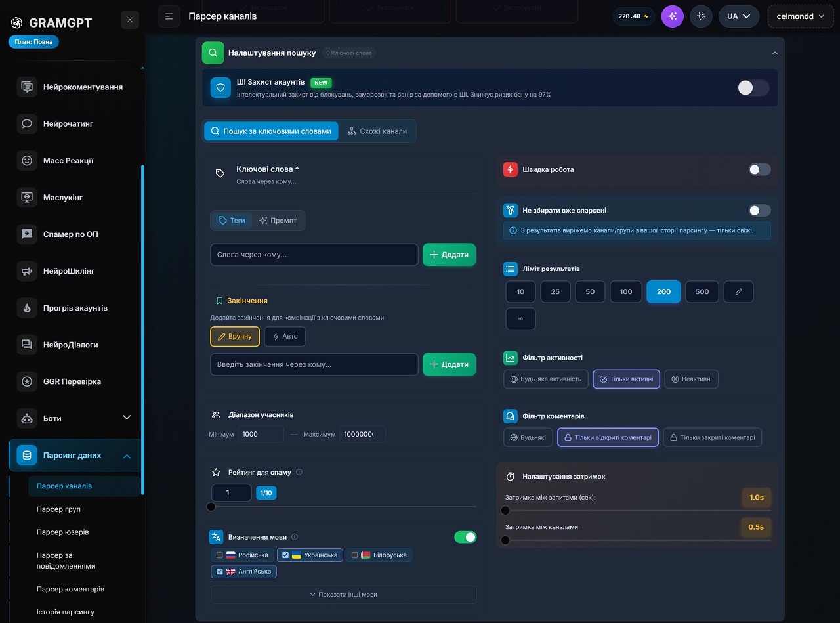The height and width of the screenshot is (623, 840).
Task: Enable the ШІ Захист акаунтів switch
Action: (753, 88)
